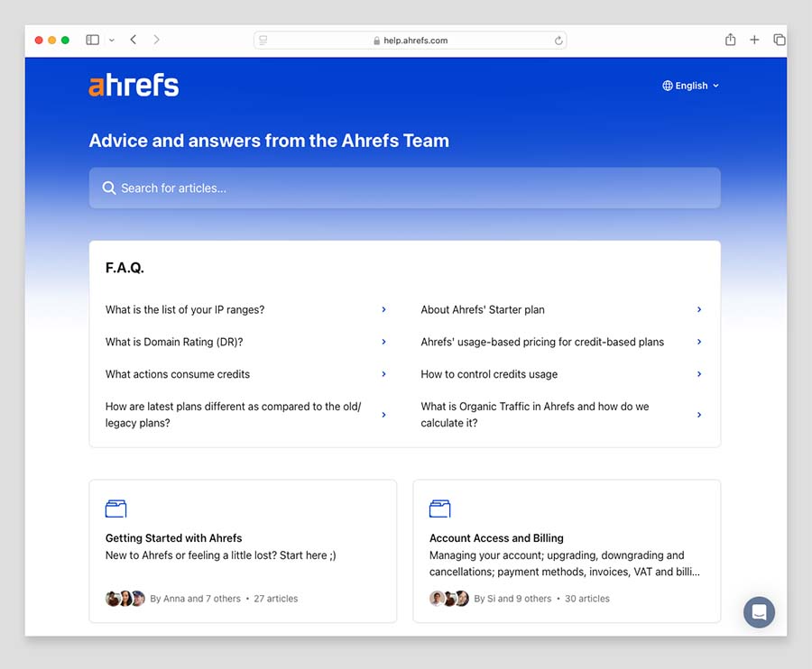This screenshot has width=812, height=669.
Task: Click folder icon in Getting Started card
Action: coord(116,509)
